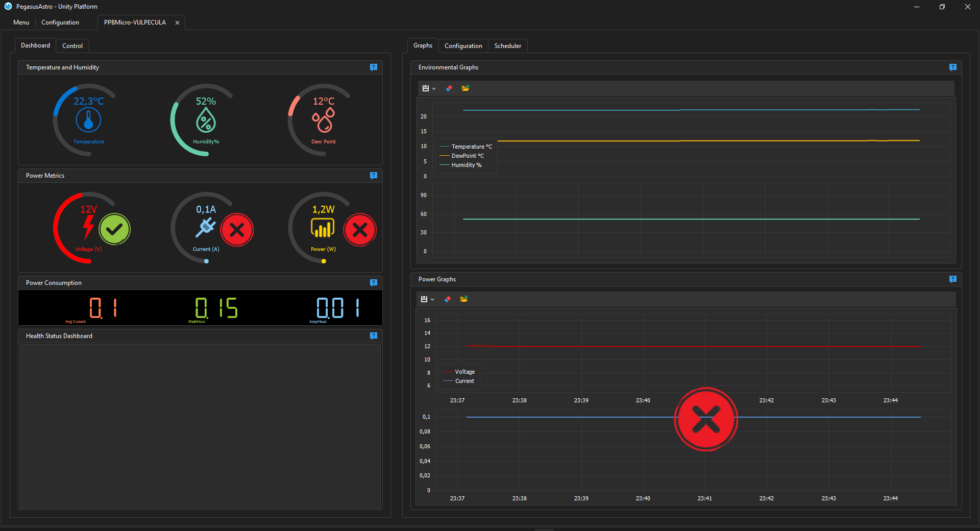Switch to the Graphs tab
The image size is (980, 531).
[423, 45]
